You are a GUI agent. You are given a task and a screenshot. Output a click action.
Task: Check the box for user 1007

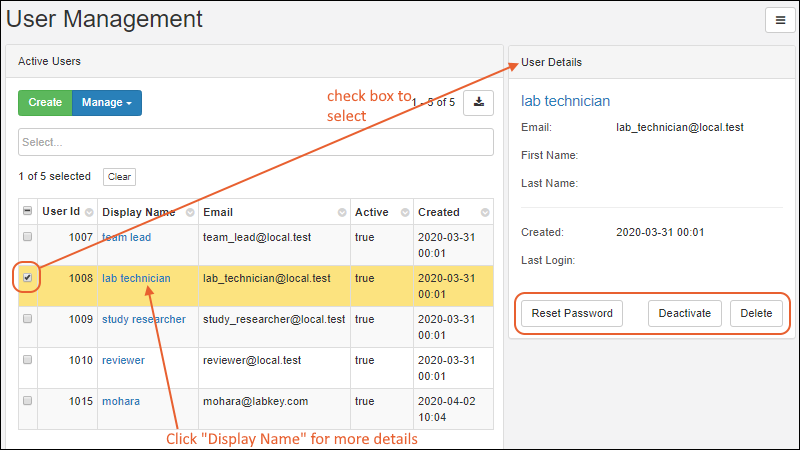[27, 237]
